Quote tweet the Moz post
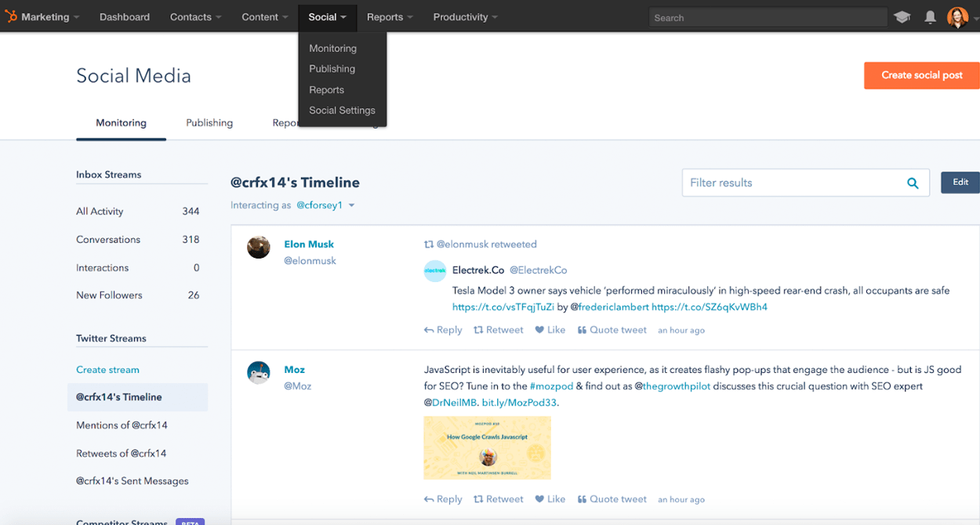The height and width of the screenshot is (525, 980). (612, 499)
